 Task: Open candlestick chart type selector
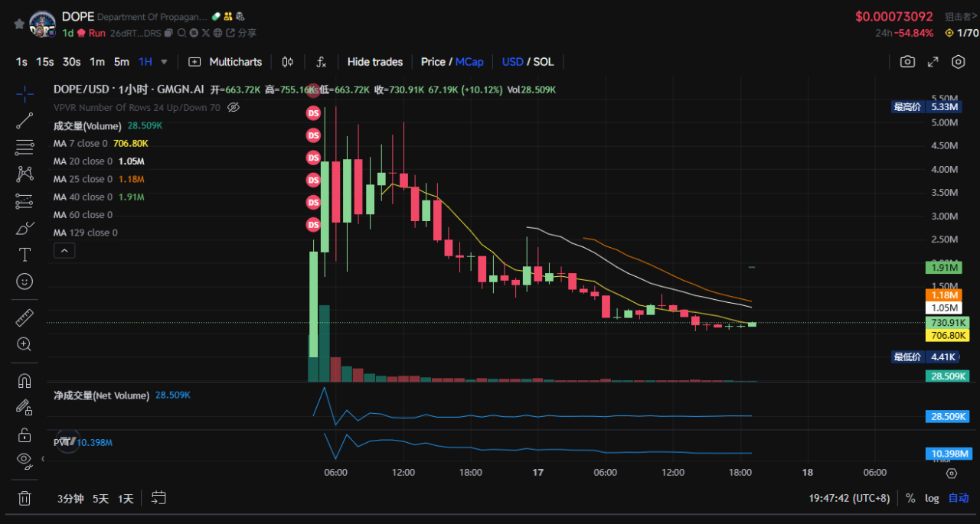288,62
